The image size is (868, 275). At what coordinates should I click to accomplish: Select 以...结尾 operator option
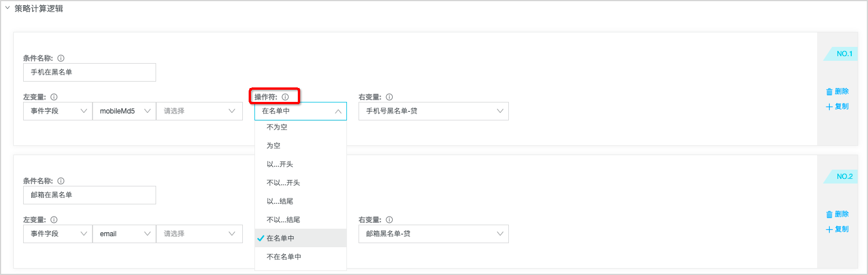click(301, 201)
